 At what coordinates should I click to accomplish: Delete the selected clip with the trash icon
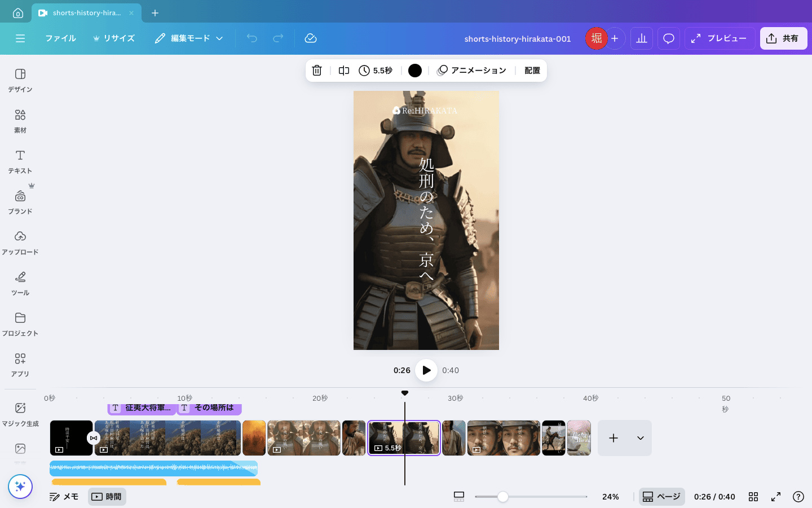[x=317, y=70]
